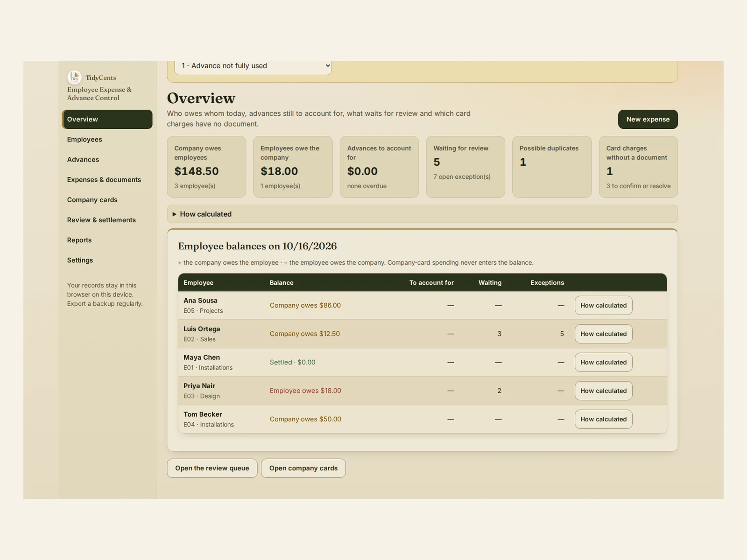747x560 pixels.
Task: Show how Luis Ortega's balance is calculated
Action: pyautogui.click(x=603, y=334)
